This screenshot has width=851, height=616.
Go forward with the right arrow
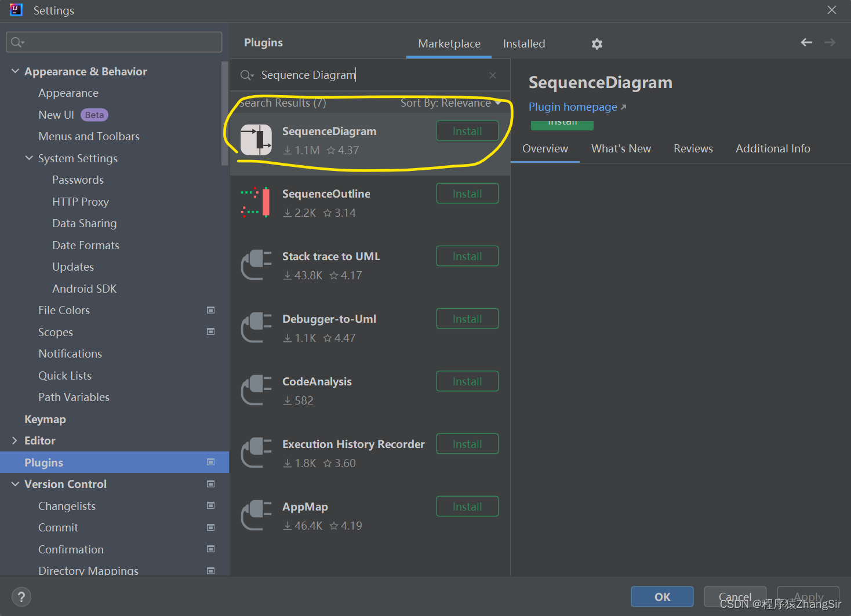[x=830, y=42]
